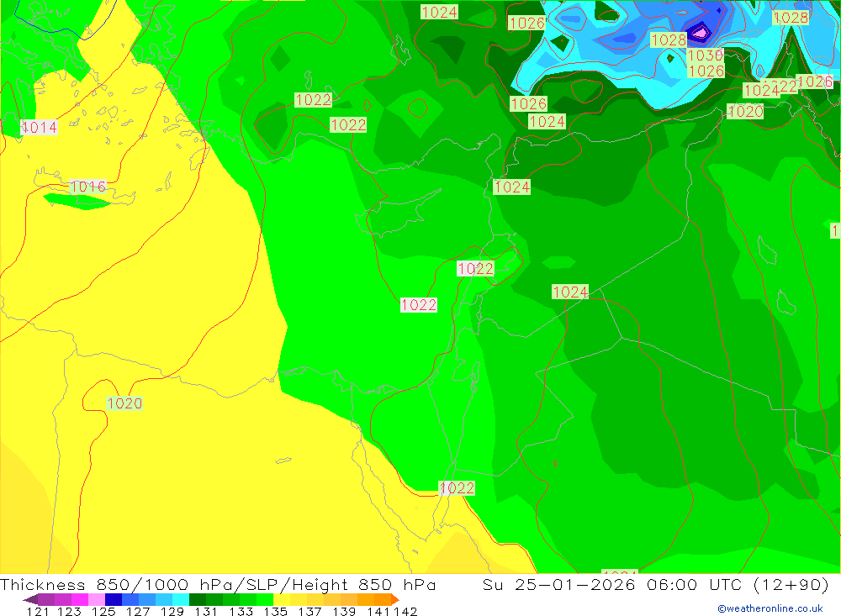The height and width of the screenshot is (616, 841).
Task: Click the legend value 139
Action: pyautogui.click(x=344, y=611)
